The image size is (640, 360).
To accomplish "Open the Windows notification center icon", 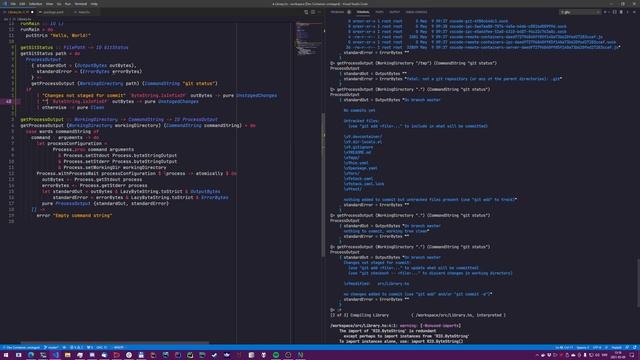I will 632,355.
